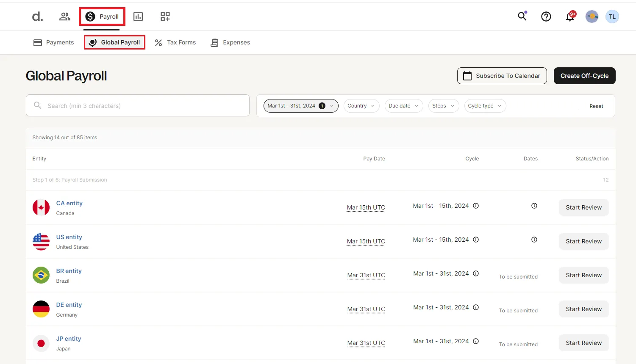Viewport: 636px width, 364px height.
Task: Click the info icon beside CA entity cycle
Action: pyautogui.click(x=476, y=206)
